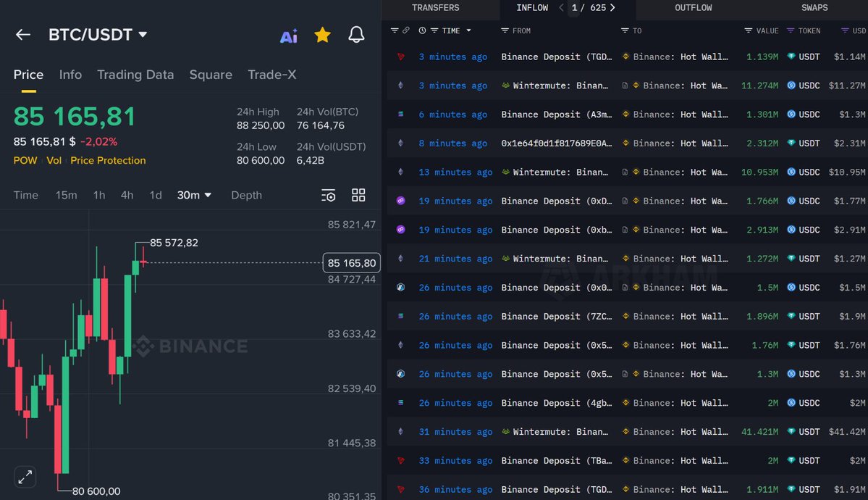Toggle the POW label display

[x=25, y=160]
